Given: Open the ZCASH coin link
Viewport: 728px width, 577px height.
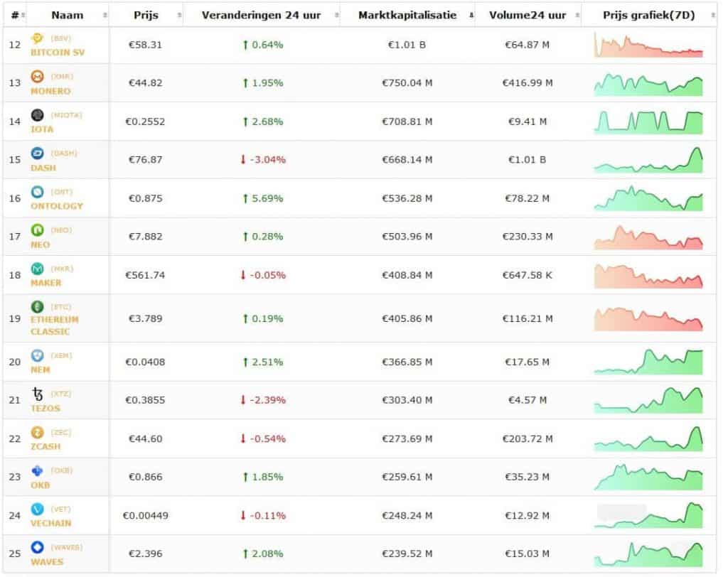Looking at the screenshot, I should (x=45, y=446).
